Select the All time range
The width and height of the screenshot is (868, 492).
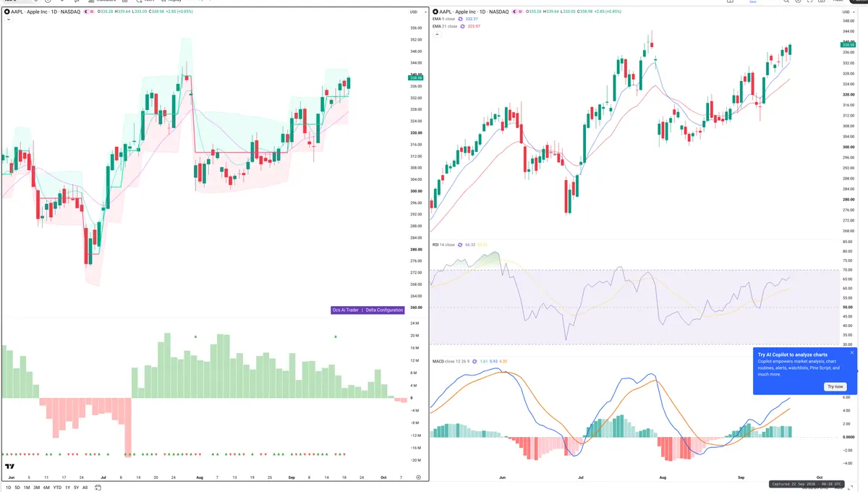coord(85,488)
